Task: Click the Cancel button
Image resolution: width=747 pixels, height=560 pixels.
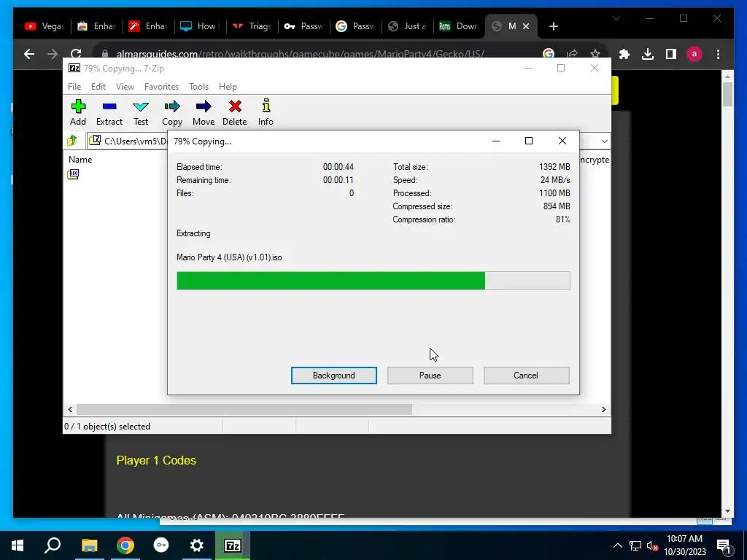Action: [x=526, y=376]
